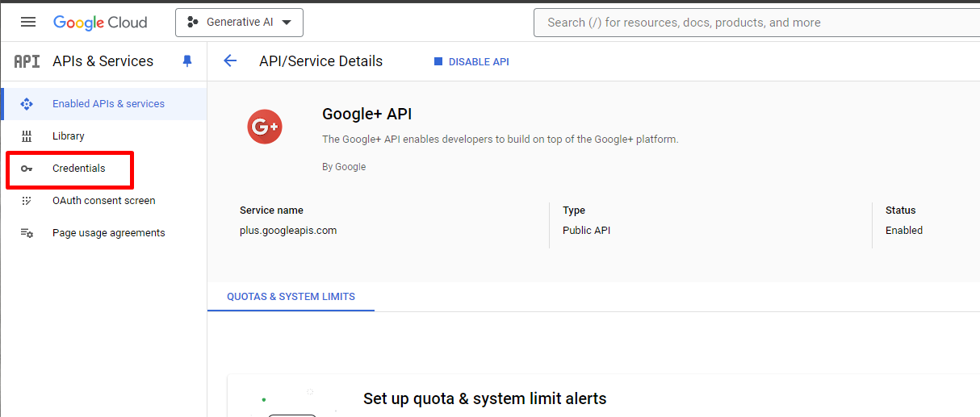Open the Library menu item

coord(69,136)
